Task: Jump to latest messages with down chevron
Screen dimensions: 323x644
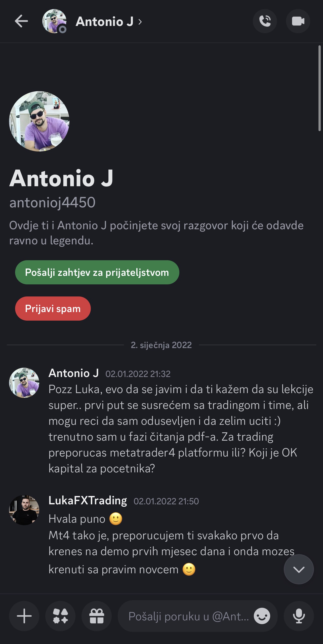Action: pos(299,569)
